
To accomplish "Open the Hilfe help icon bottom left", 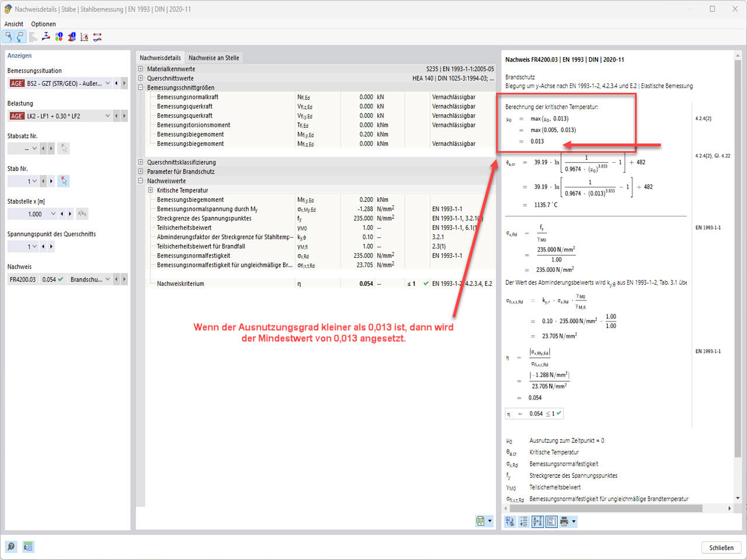I will [11, 547].
